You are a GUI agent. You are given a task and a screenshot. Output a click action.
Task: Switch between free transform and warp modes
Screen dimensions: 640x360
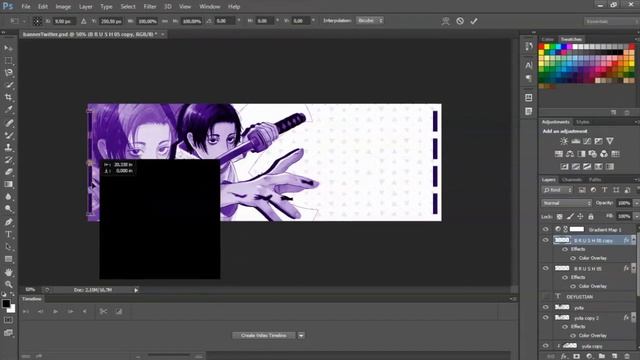pos(445,21)
